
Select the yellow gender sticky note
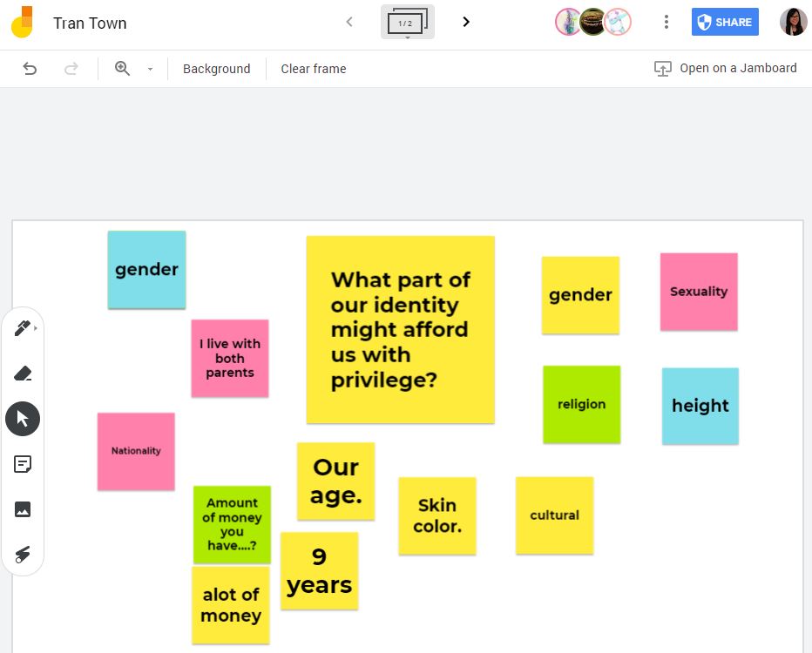[580, 295]
